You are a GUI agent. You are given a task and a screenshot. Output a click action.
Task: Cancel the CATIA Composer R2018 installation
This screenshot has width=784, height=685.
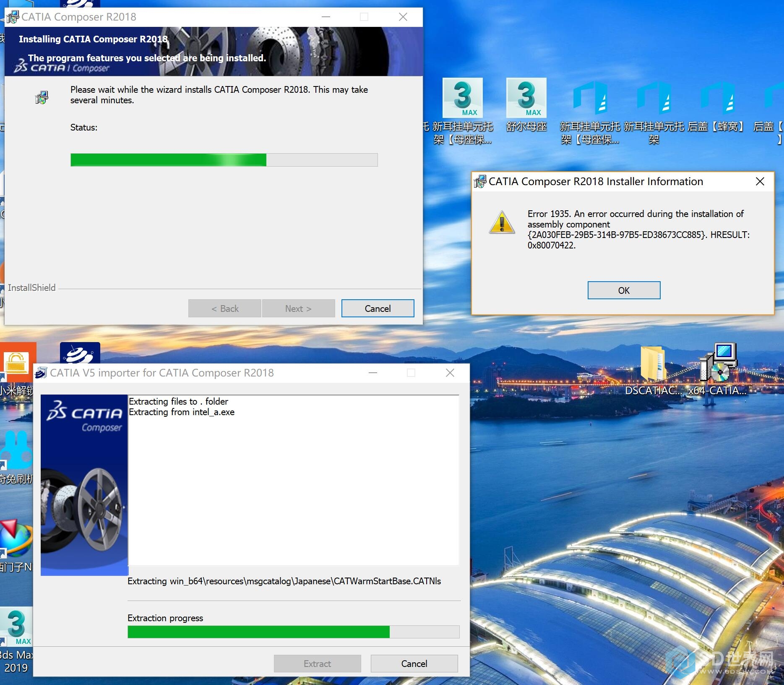click(x=378, y=309)
